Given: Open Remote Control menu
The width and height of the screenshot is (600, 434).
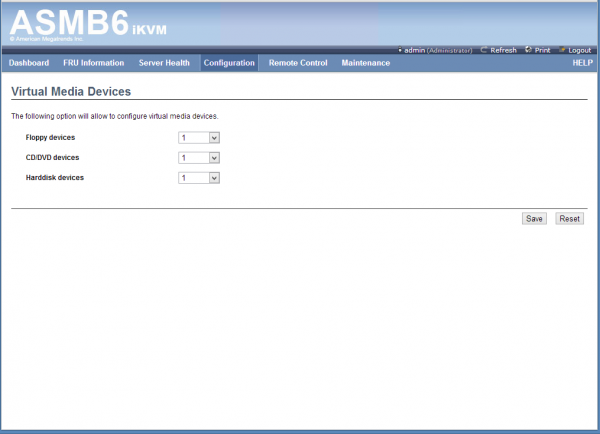Looking at the screenshot, I should pos(298,63).
